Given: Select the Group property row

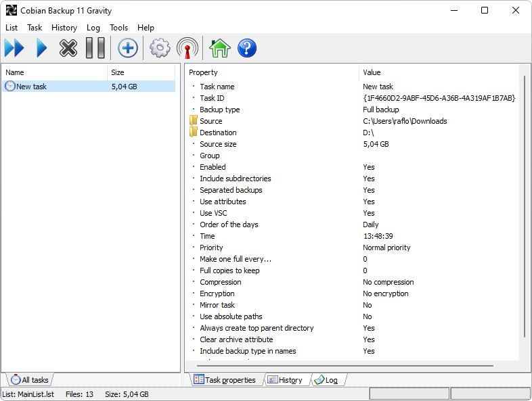Looking at the screenshot, I should (x=352, y=156).
